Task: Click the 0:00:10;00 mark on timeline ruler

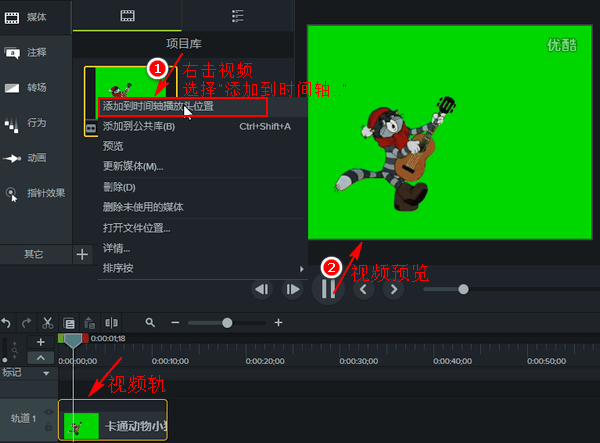Action: [170, 361]
